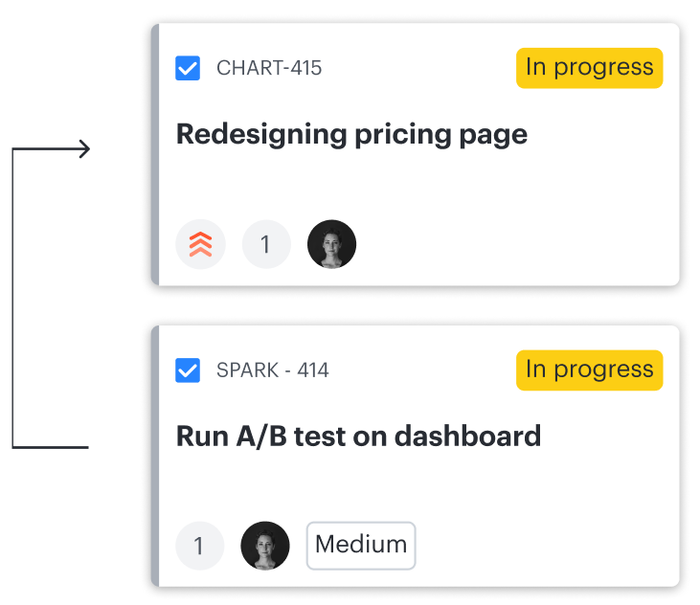Click the count badge on Redesigning pricing card
The width and height of the screenshot is (700, 605).
click(266, 244)
